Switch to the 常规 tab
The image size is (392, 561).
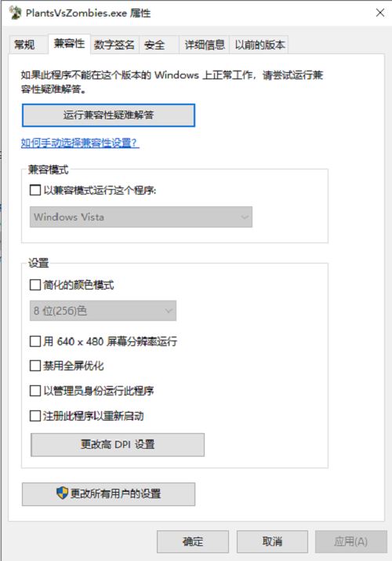(x=24, y=45)
